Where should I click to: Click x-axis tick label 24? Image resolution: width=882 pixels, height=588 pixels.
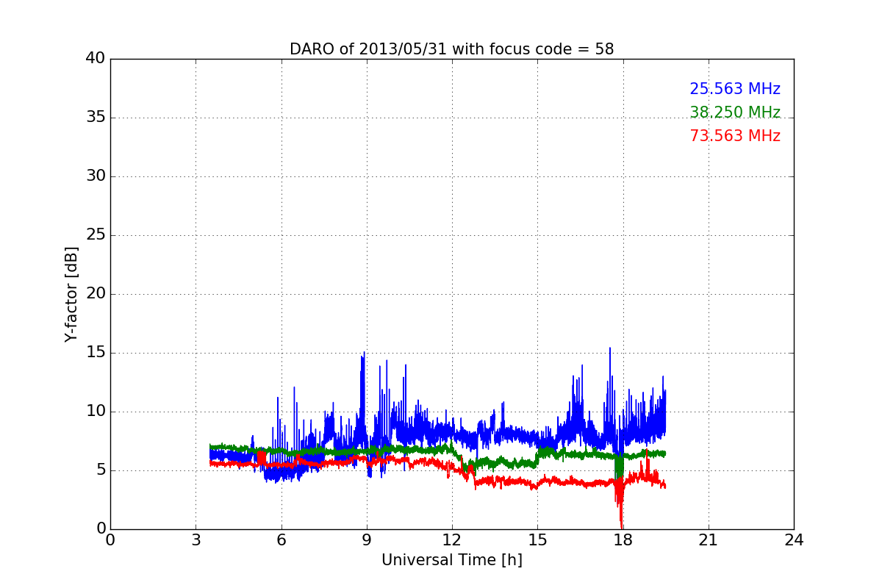click(794, 539)
